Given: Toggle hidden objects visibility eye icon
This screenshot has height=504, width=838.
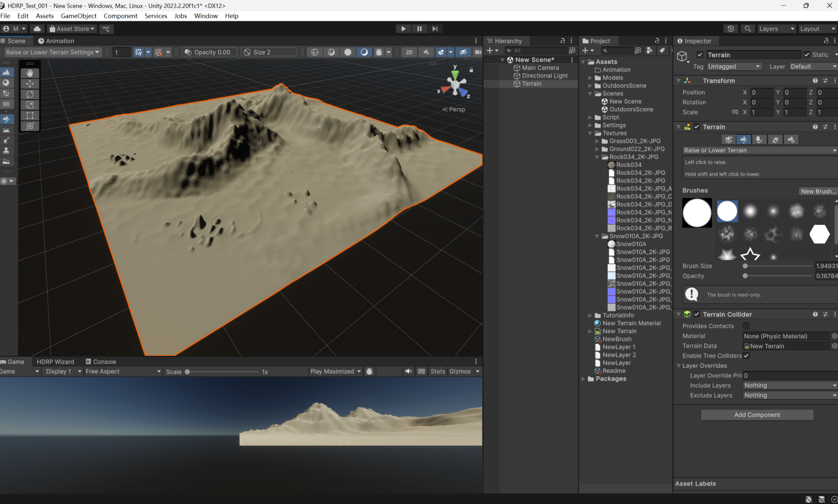Looking at the screenshot, I should pos(463,52).
